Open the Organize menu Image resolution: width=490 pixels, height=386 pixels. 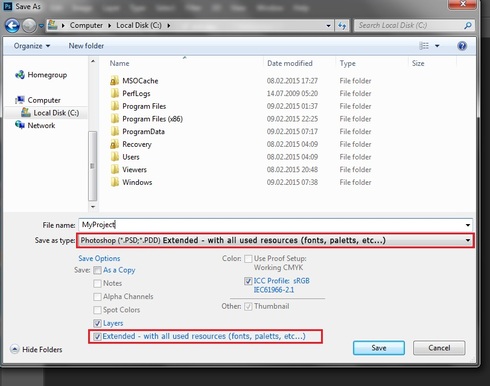pos(32,46)
